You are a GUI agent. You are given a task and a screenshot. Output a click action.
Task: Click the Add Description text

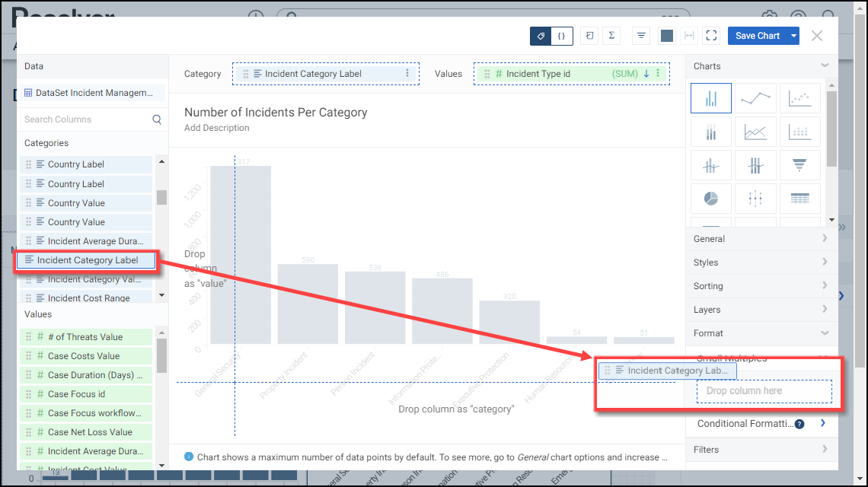click(217, 128)
